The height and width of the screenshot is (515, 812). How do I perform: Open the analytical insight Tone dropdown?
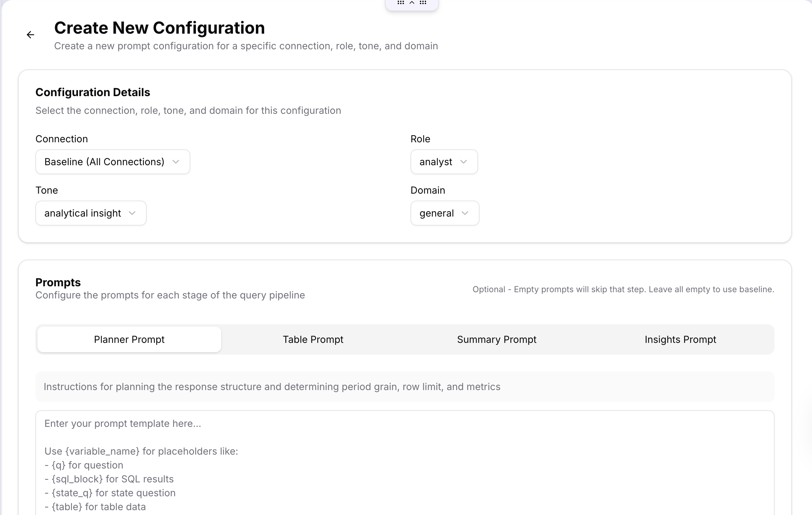coord(90,213)
